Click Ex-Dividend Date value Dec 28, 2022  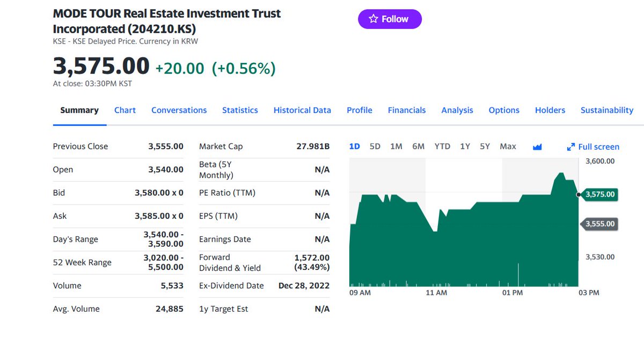coord(304,285)
